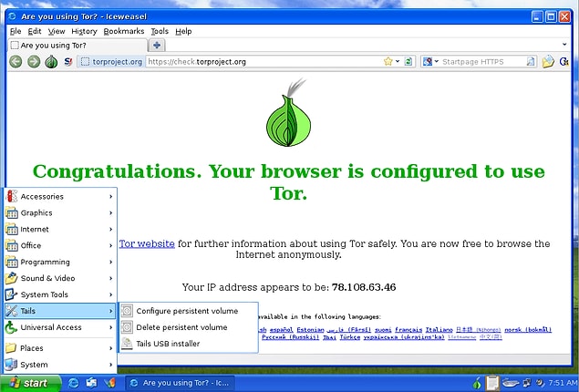Click the yellow folder toolbar icon

click(548, 61)
